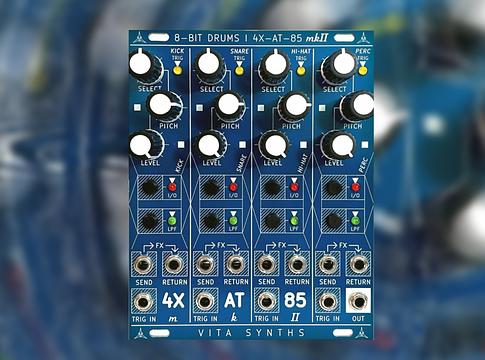Click the large '4X' label
This screenshot has height=360, width=485.
click(x=173, y=300)
